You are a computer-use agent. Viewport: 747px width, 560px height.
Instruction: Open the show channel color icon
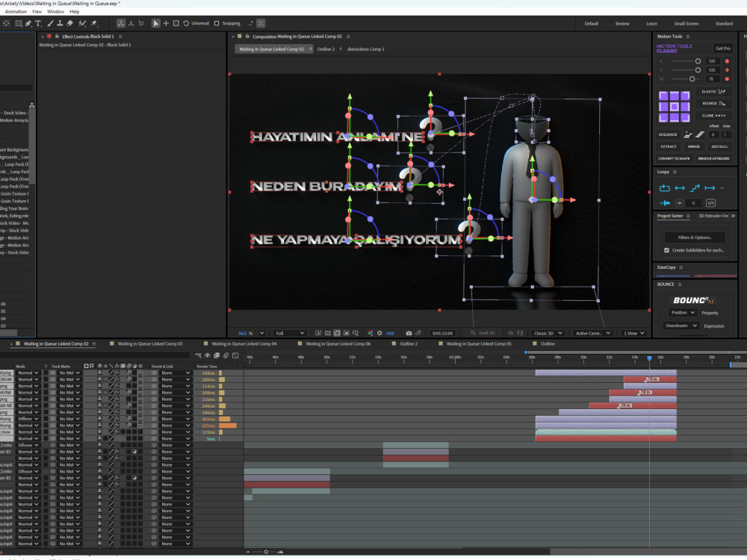point(371,333)
